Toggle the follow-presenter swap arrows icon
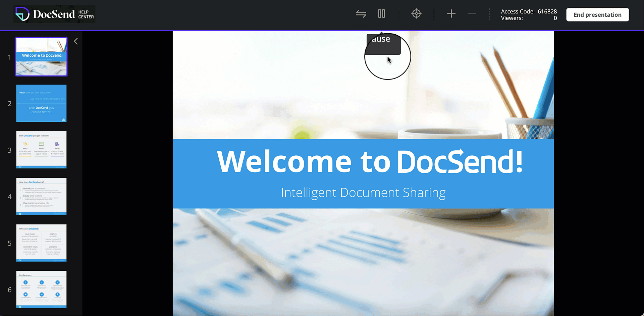 (361, 14)
